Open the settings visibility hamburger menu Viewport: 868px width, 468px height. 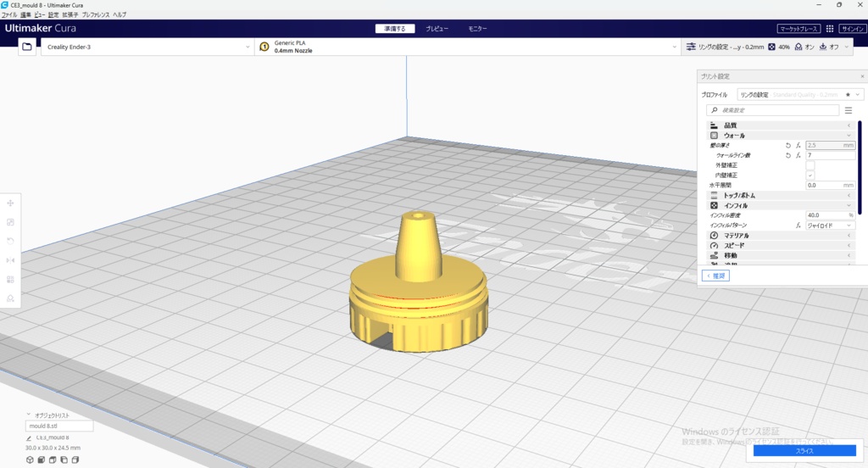(848, 110)
